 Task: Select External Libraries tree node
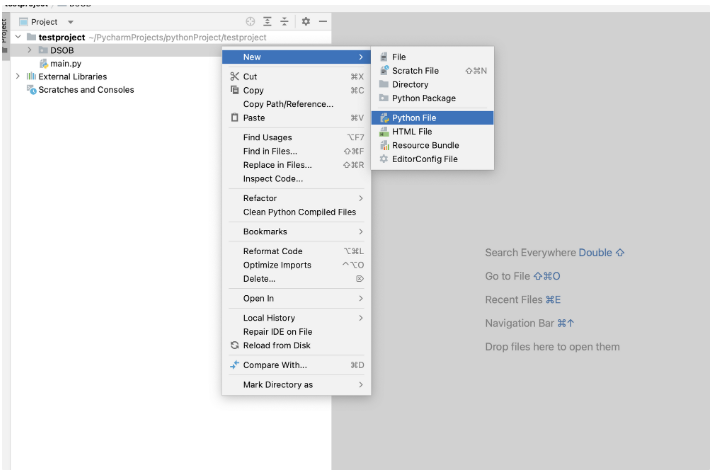pos(73,77)
